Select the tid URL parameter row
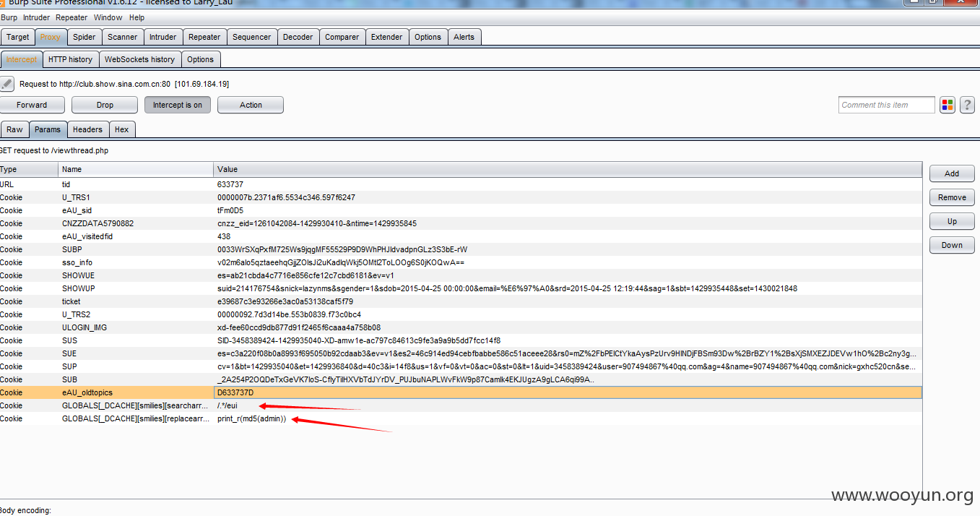The width and height of the screenshot is (980, 516). [461, 184]
